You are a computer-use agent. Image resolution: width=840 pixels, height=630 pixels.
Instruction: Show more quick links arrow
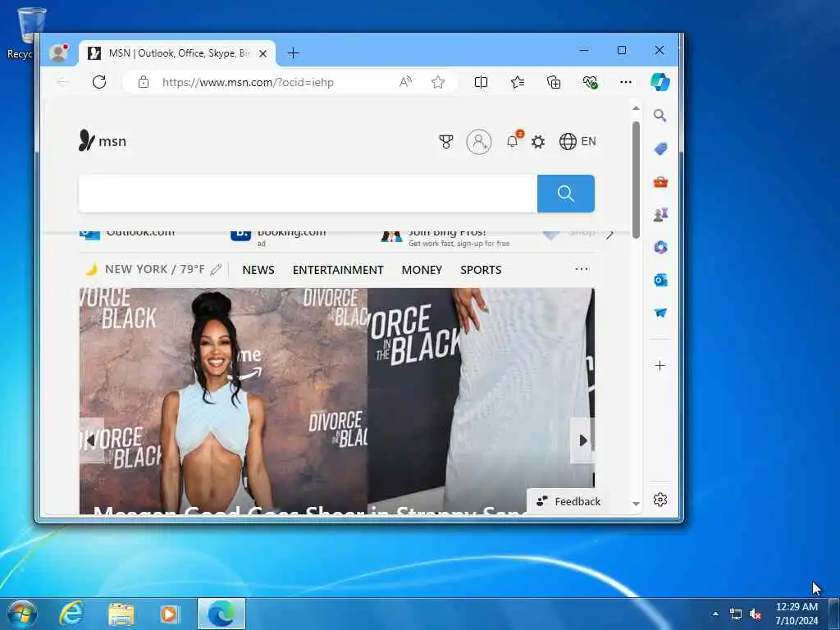(x=609, y=234)
